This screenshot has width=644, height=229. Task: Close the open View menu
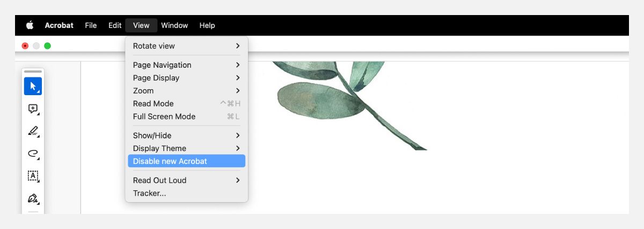tap(141, 25)
